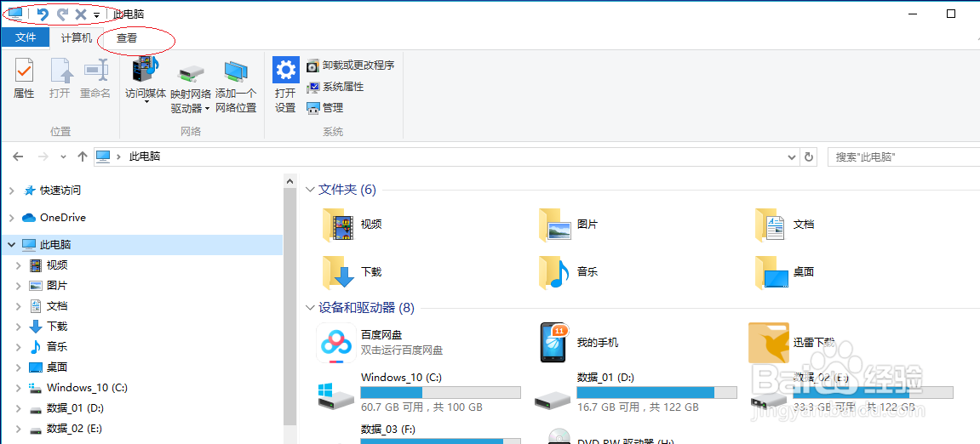Expand 数据_02 (E:) tree node
The image size is (980, 444).
[x=18, y=429]
